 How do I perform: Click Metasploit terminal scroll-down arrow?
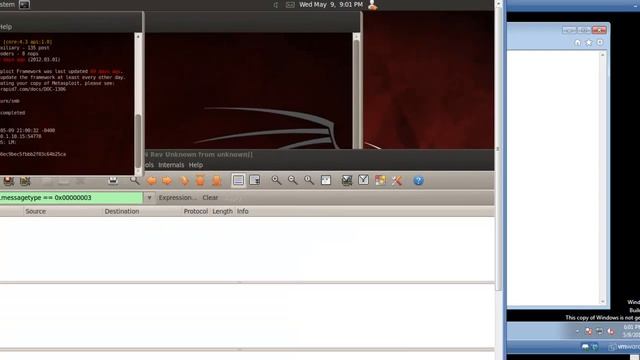tap(138, 171)
